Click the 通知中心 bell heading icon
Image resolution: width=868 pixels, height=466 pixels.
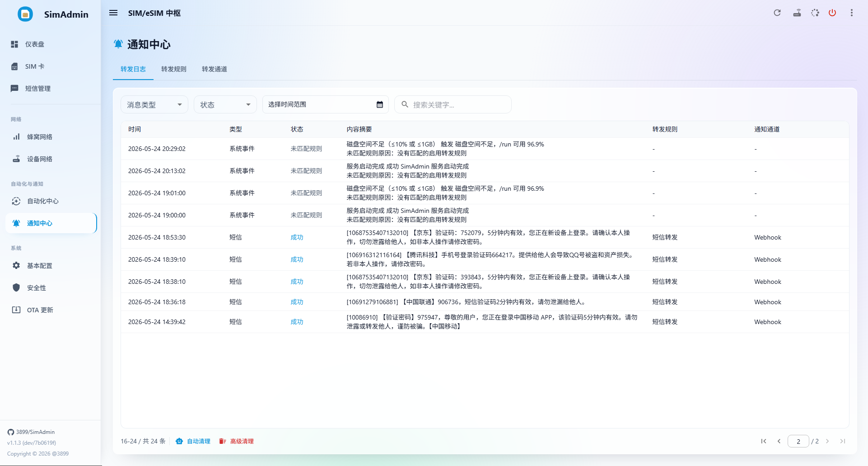tap(118, 44)
